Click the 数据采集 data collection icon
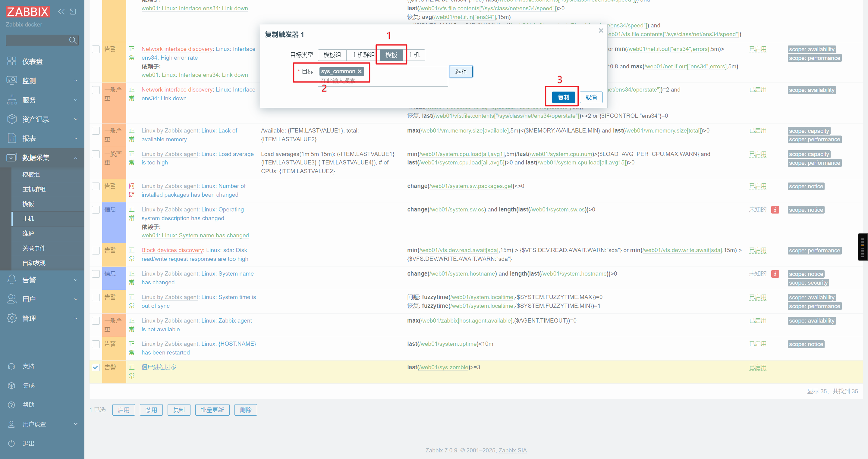Screen dimensions: 868x459 pos(12,157)
